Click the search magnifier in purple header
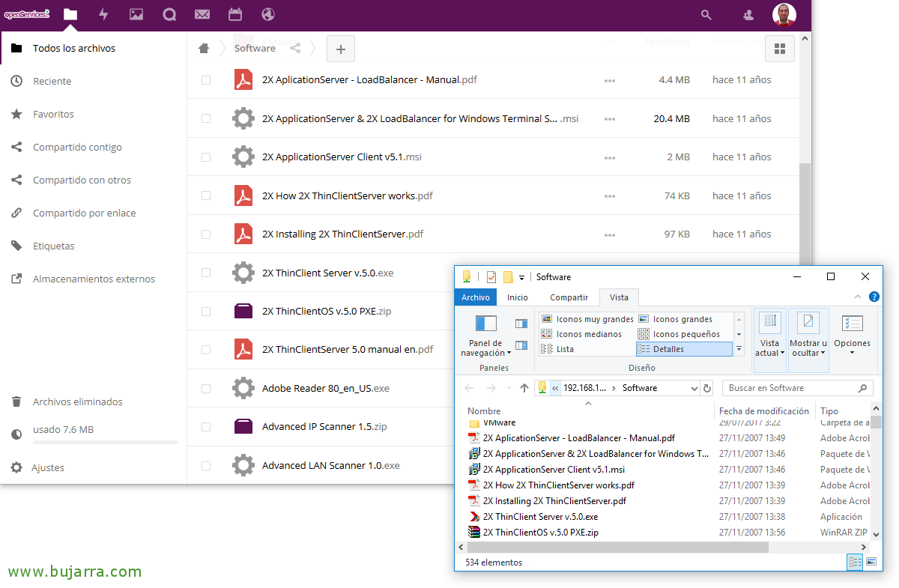The width and height of the screenshot is (899, 588). click(x=706, y=14)
